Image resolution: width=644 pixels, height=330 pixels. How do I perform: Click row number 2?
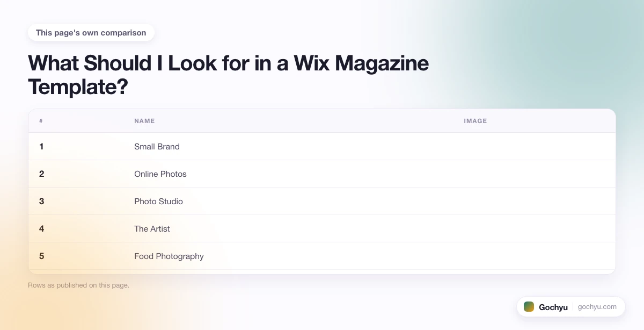click(x=41, y=174)
